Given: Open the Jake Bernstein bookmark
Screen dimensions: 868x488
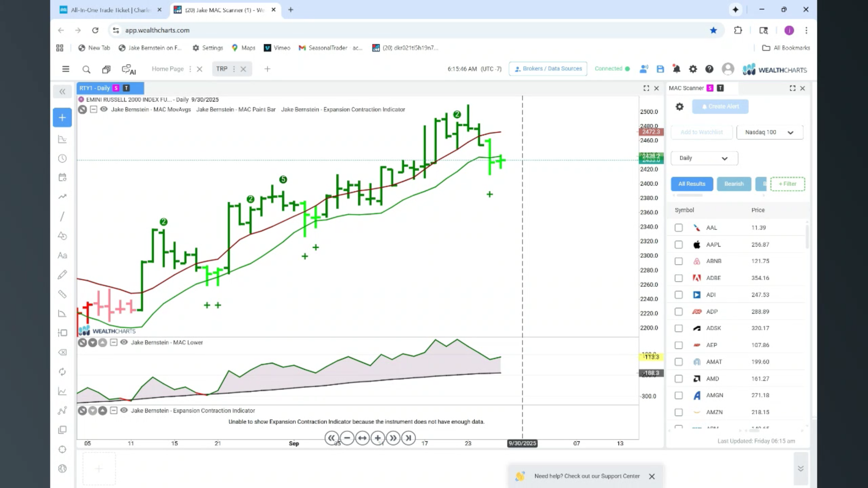Looking at the screenshot, I should 150,48.
